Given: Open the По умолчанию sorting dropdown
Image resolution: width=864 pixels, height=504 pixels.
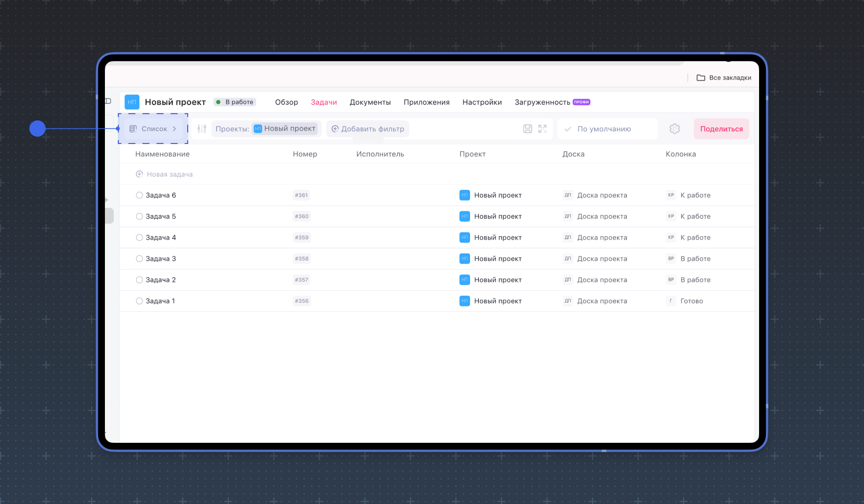Looking at the screenshot, I should 607,129.
